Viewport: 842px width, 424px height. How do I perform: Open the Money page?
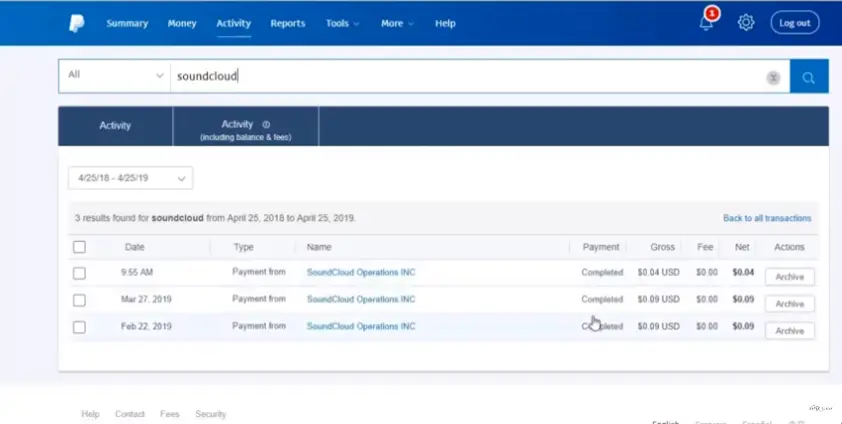[x=182, y=24]
